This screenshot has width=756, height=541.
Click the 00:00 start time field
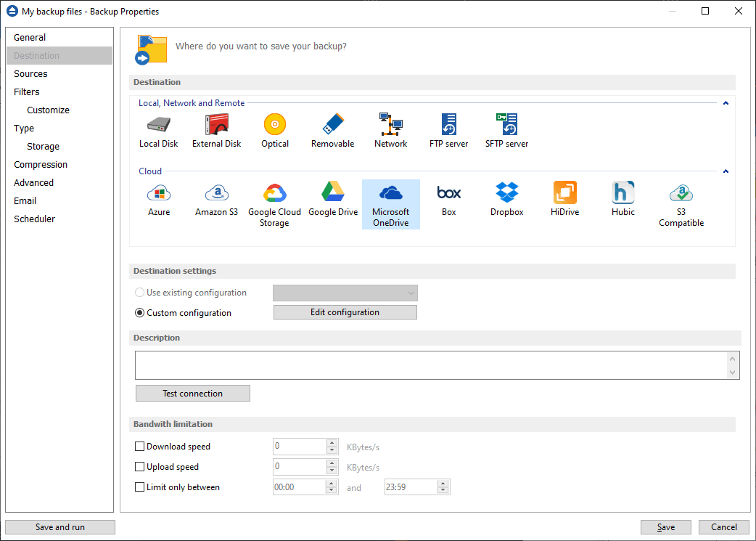click(300, 487)
